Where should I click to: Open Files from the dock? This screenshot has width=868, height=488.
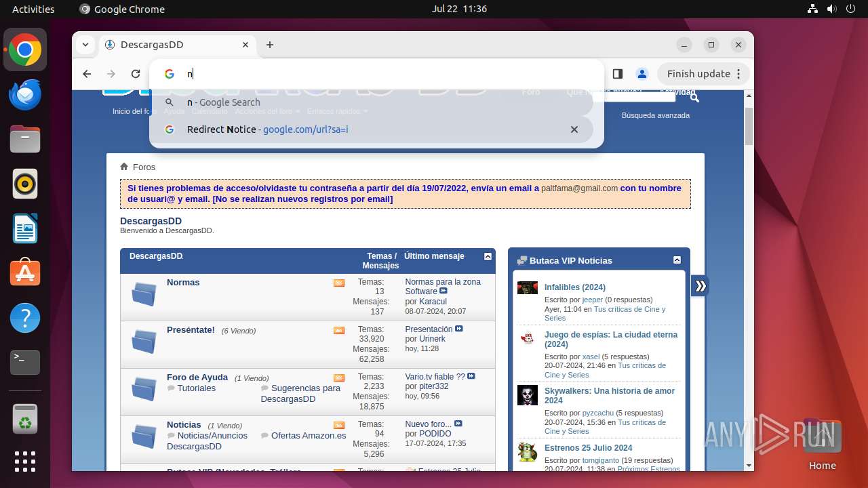tap(25, 140)
